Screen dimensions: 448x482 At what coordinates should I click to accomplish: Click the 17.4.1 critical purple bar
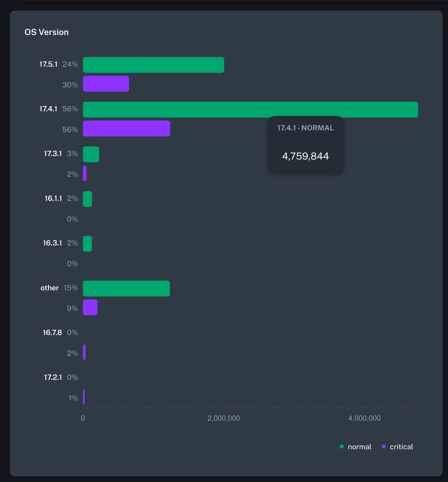(127, 129)
